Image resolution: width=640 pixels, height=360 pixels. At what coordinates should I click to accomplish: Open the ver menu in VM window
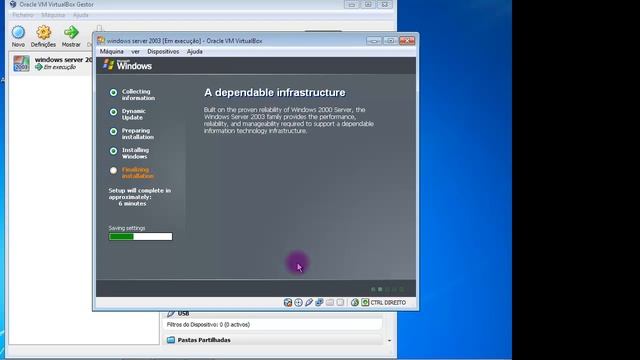click(136, 51)
